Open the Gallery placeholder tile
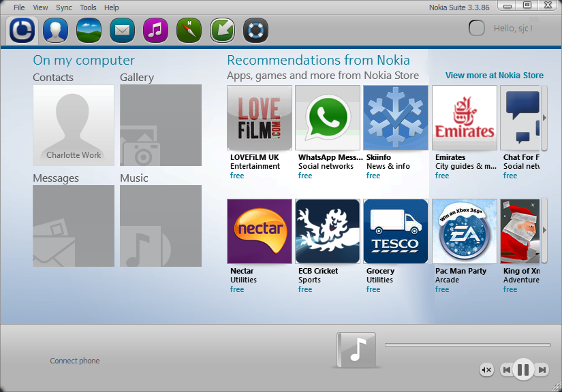This screenshot has width=562, height=392. point(161,125)
